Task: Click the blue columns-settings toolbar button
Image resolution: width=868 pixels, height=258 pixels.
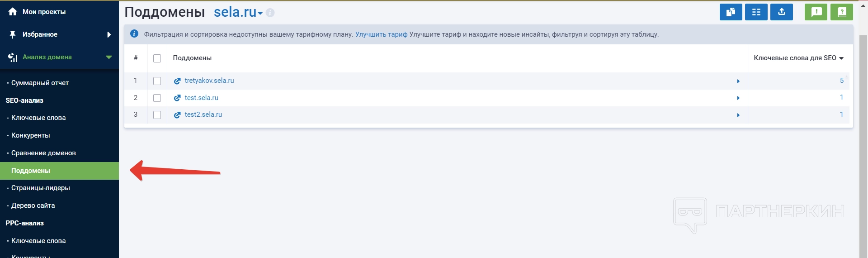Action: click(756, 12)
